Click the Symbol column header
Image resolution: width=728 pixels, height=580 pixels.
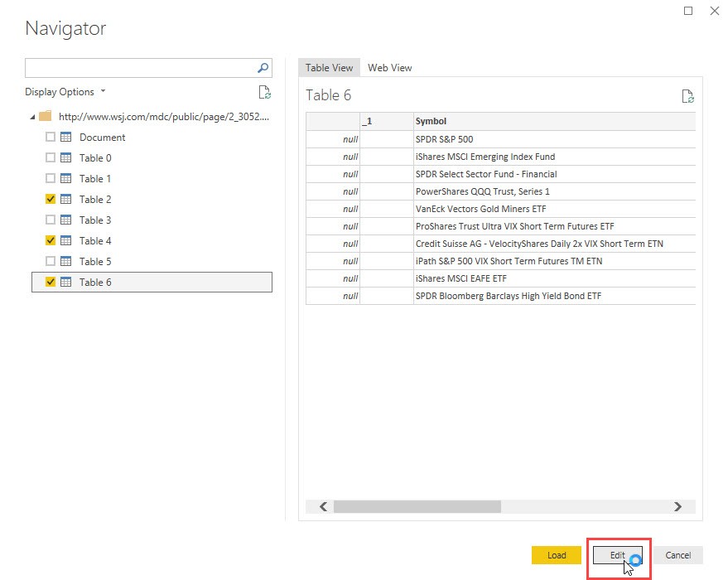coord(554,121)
